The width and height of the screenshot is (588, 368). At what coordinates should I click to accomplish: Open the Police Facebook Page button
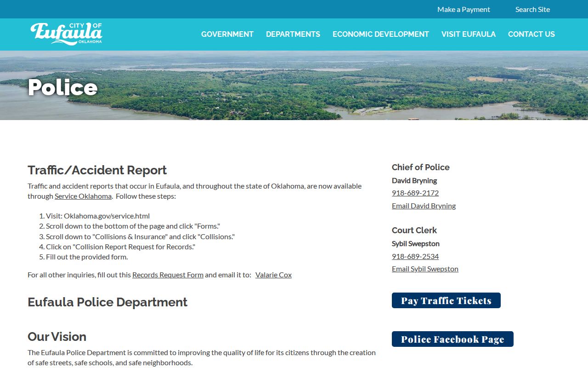coord(452,339)
